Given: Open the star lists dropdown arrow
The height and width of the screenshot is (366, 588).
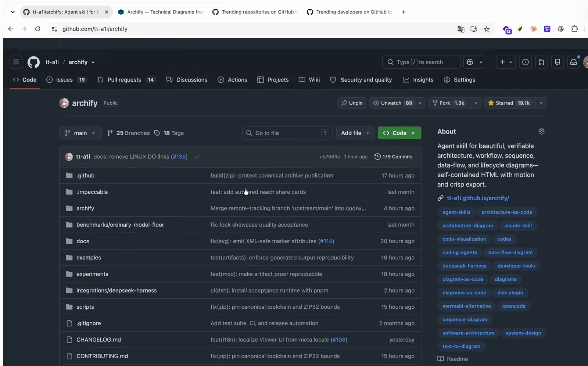Looking at the screenshot, I should 541,103.
